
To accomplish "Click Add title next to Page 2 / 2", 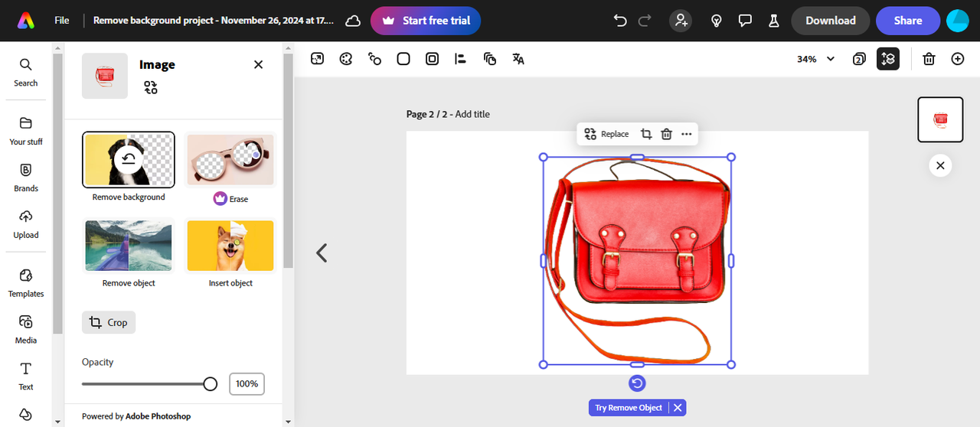I will pos(472,114).
